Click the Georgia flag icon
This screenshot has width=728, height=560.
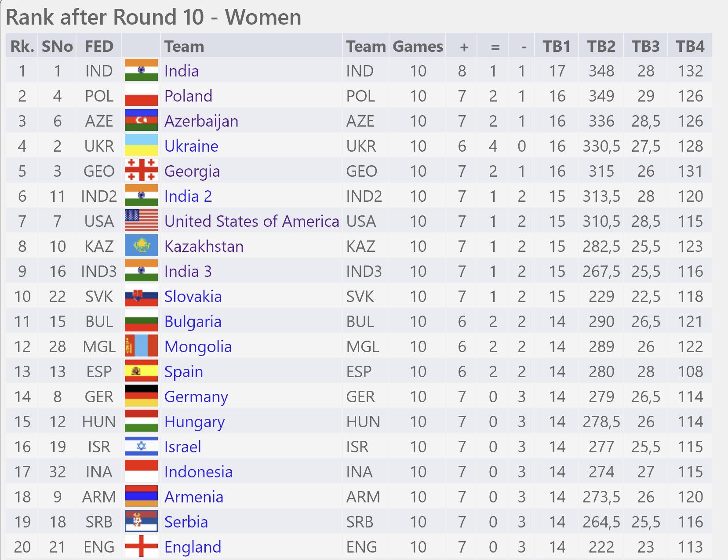(x=141, y=171)
